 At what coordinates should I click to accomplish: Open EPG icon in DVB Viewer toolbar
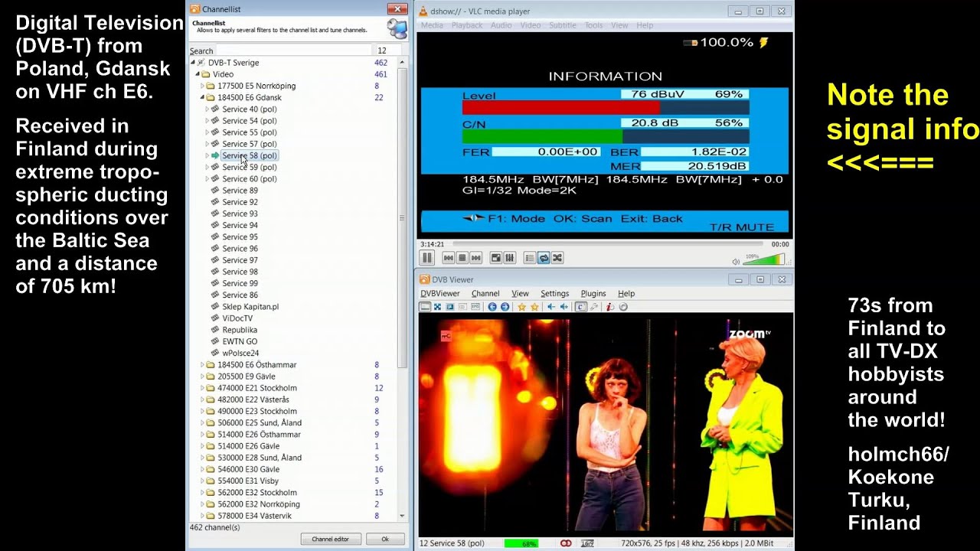pos(475,307)
